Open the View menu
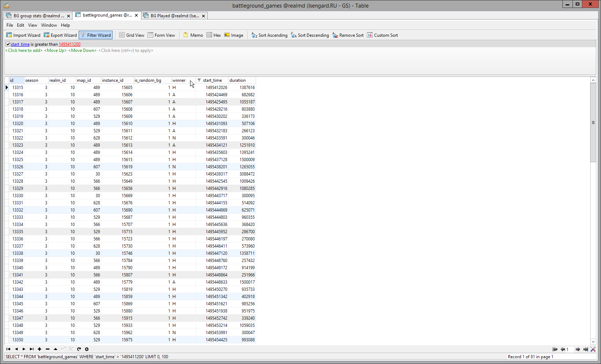Image resolution: width=601 pixels, height=364 pixels. [x=32, y=25]
